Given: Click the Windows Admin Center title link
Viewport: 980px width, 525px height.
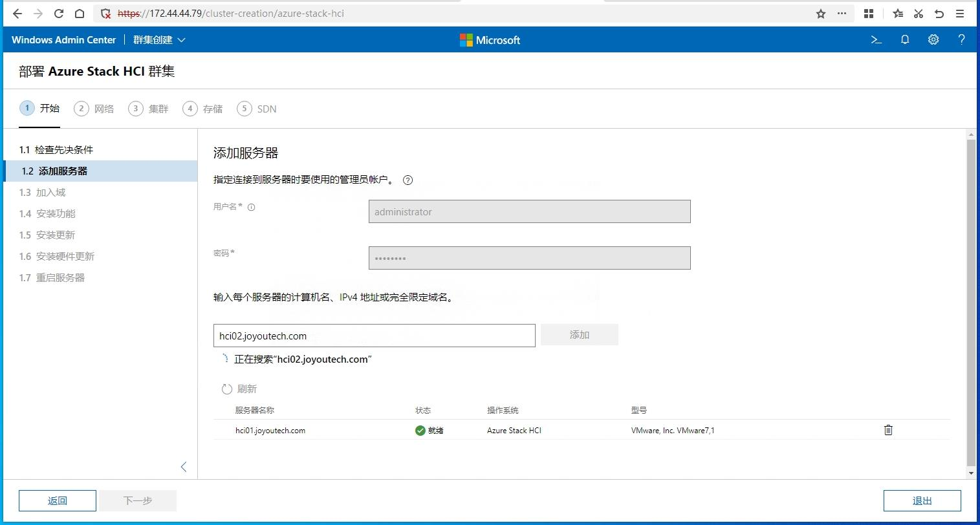Looking at the screenshot, I should [x=63, y=40].
